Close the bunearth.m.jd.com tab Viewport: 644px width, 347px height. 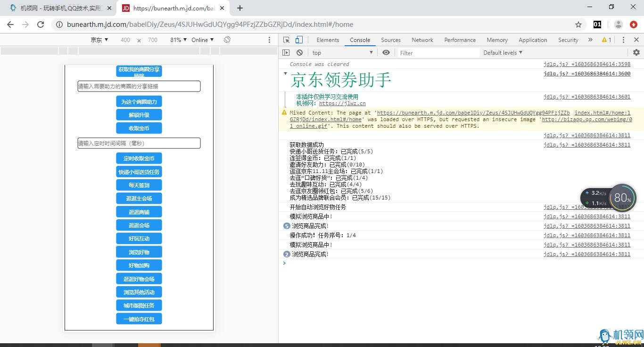point(221,8)
